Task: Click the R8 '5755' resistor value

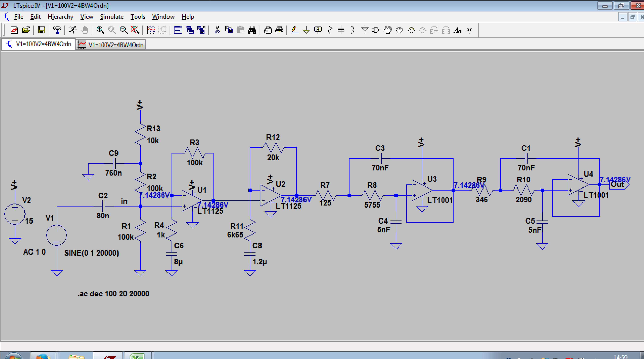Action: pyautogui.click(x=372, y=205)
